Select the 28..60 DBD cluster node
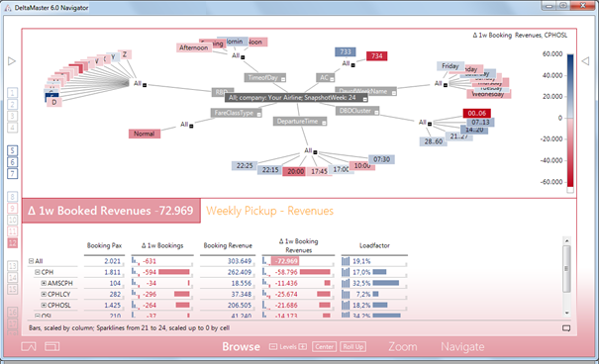 (434, 141)
